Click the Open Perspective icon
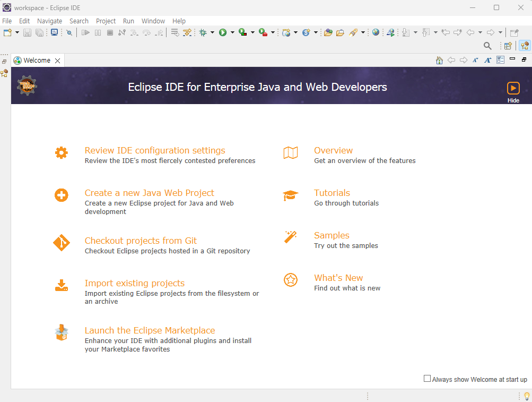The image size is (532, 402). coord(508,46)
